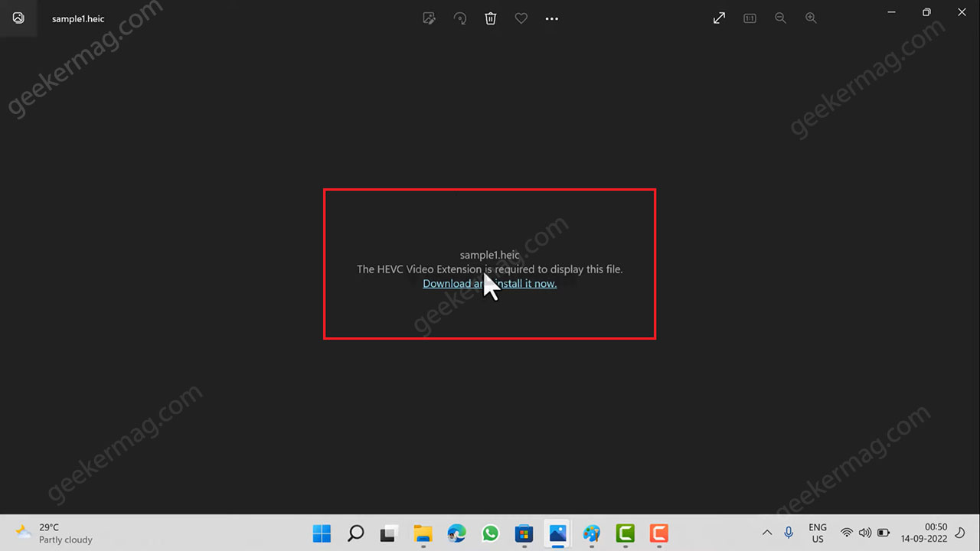Click the actual size 1:1 icon
Viewport: 980px width, 551px height.
[x=750, y=18]
